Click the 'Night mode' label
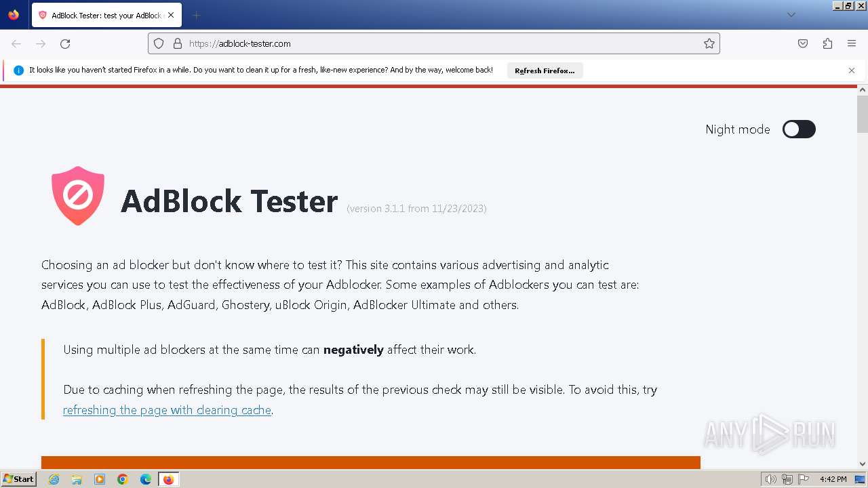Screen dimensions: 868x488 click(738, 129)
